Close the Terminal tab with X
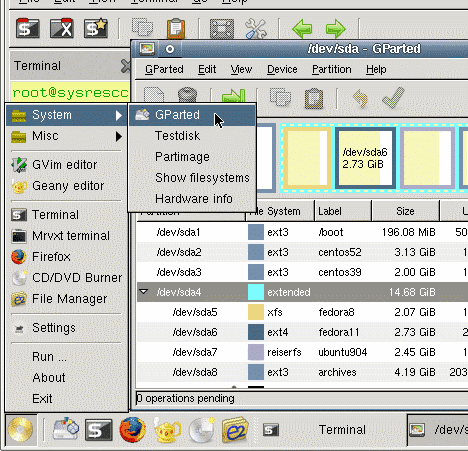Screen dimensions: 468x451 point(126,66)
